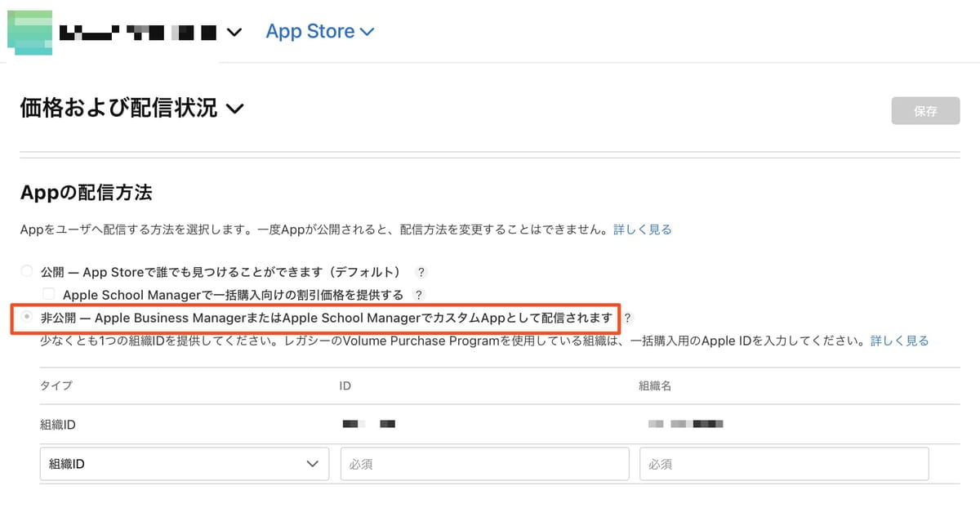The width and height of the screenshot is (980, 517).
Task: Click the 保存 button
Action: [925, 111]
